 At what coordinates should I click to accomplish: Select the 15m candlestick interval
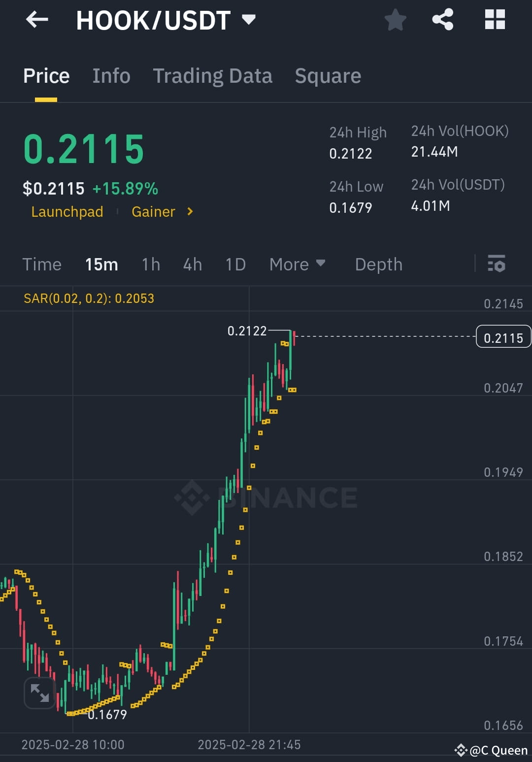click(x=101, y=265)
